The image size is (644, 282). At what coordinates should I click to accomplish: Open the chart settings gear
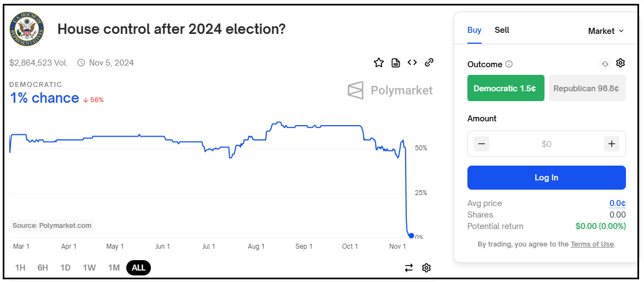[426, 268]
